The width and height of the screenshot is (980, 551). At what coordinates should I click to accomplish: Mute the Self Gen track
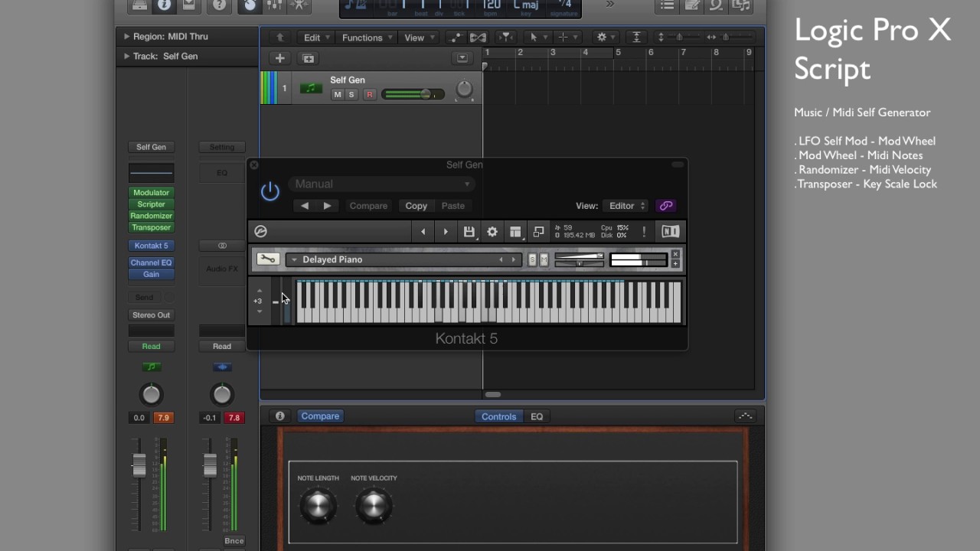pos(338,95)
